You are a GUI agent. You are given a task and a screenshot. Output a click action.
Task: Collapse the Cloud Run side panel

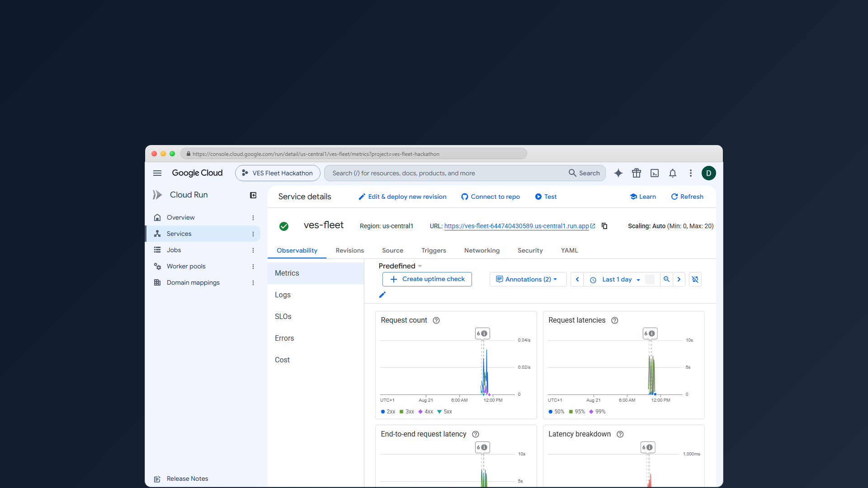pyautogui.click(x=253, y=195)
